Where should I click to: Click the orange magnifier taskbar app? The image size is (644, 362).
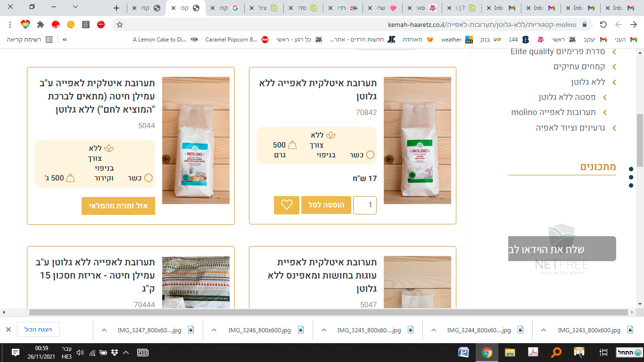click(x=556, y=353)
